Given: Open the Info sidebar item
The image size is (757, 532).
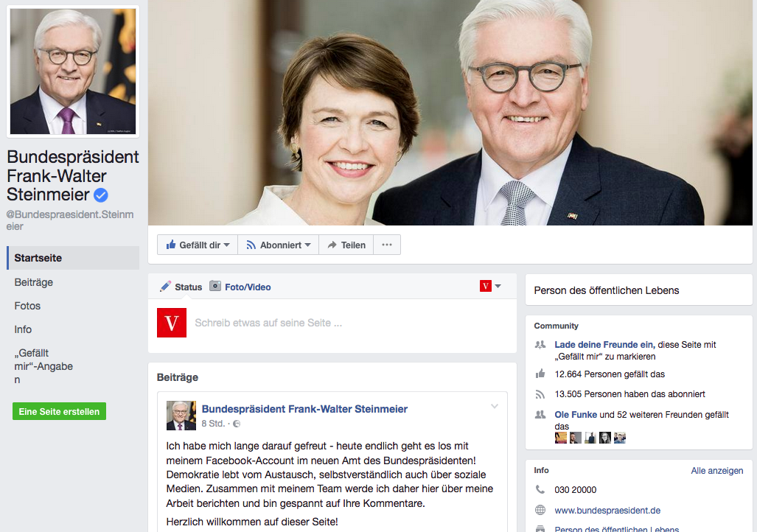Looking at the screenshot, I should pyautogui.click(x=23, y=329).
